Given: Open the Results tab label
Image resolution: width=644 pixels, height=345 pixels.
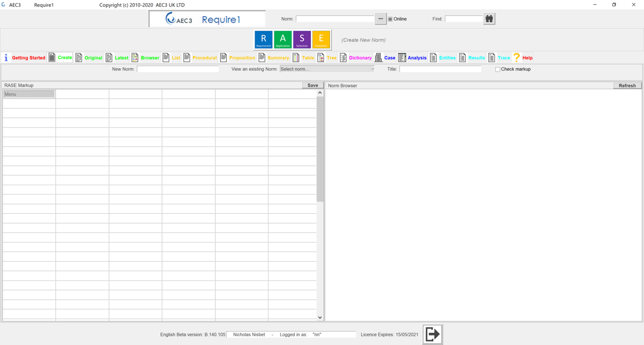Looking at the screenshot, I should pos(476,58).
